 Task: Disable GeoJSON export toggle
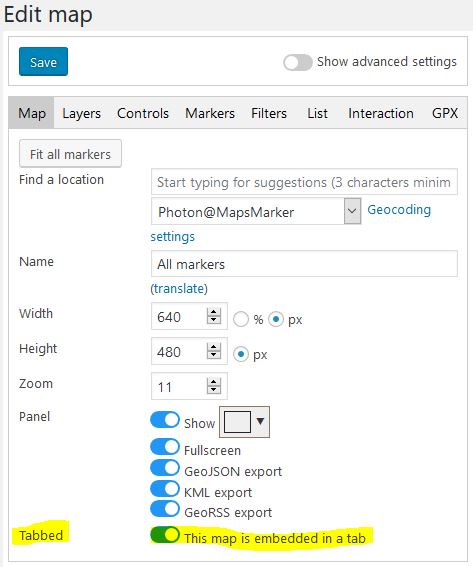[x=165, y=468]
